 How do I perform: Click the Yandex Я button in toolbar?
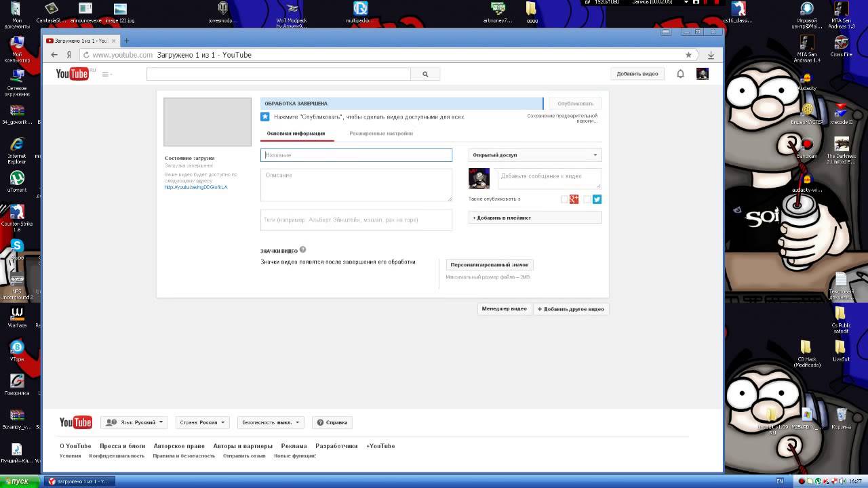click(x=68, y=55)
